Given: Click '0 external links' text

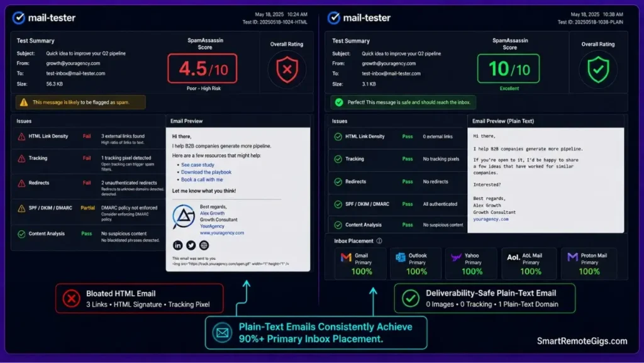Looking at the screenshot, I should [x=438, y=137].
